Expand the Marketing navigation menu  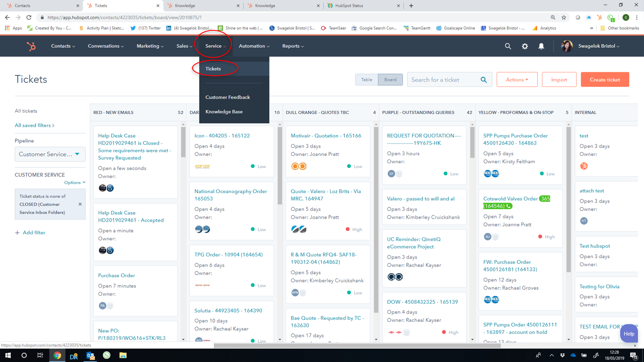150,46
